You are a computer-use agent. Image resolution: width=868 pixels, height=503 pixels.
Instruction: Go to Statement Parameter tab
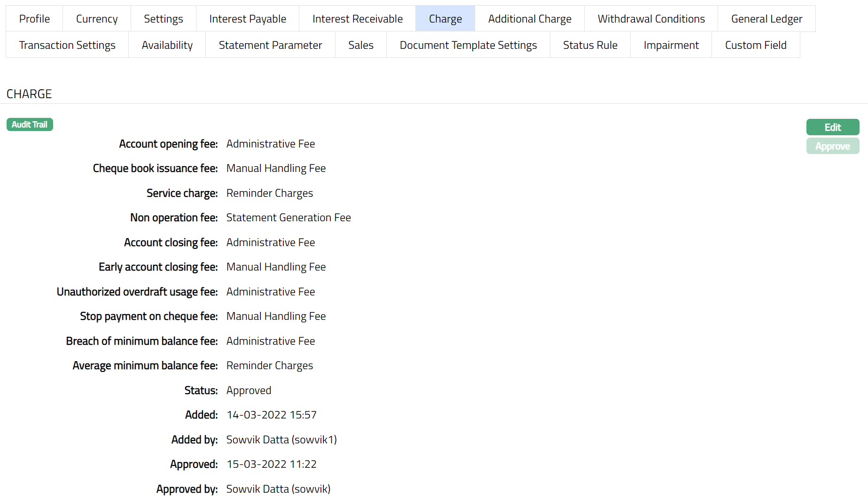point(270,45)
